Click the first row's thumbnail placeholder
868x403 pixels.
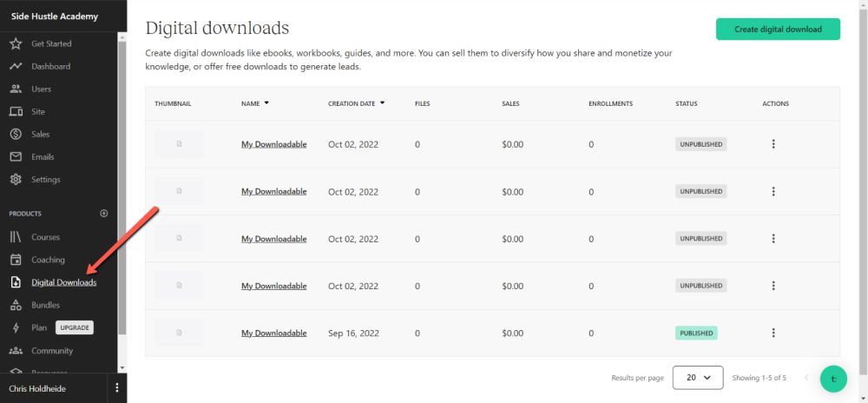[x=180, y=144]
